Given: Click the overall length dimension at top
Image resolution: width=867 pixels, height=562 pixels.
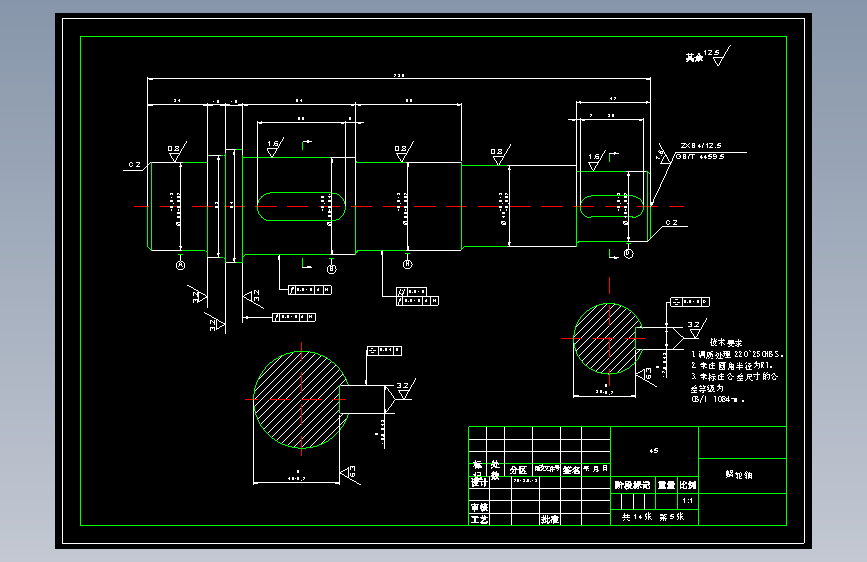Looking at the screenshot, I should [x=399, y=76].
